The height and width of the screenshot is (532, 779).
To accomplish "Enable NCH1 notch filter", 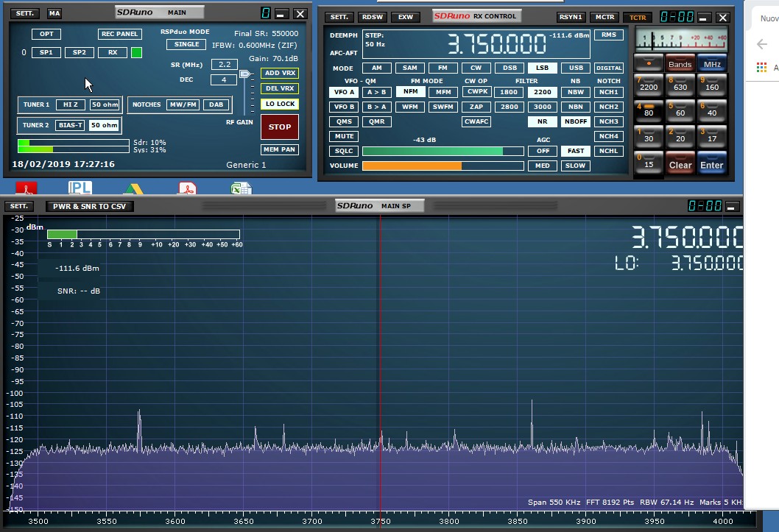I will coord(609,92).
